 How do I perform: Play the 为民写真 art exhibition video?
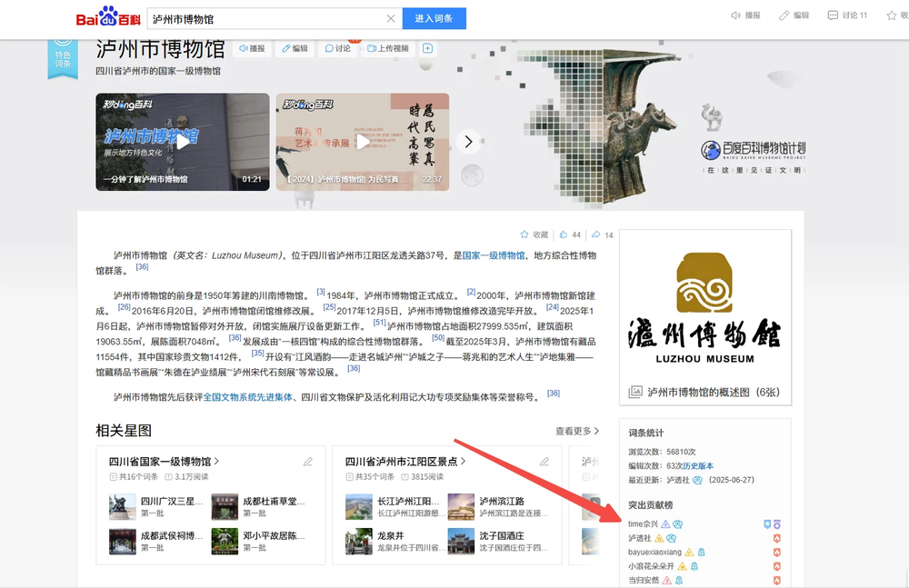click(363, 141)
